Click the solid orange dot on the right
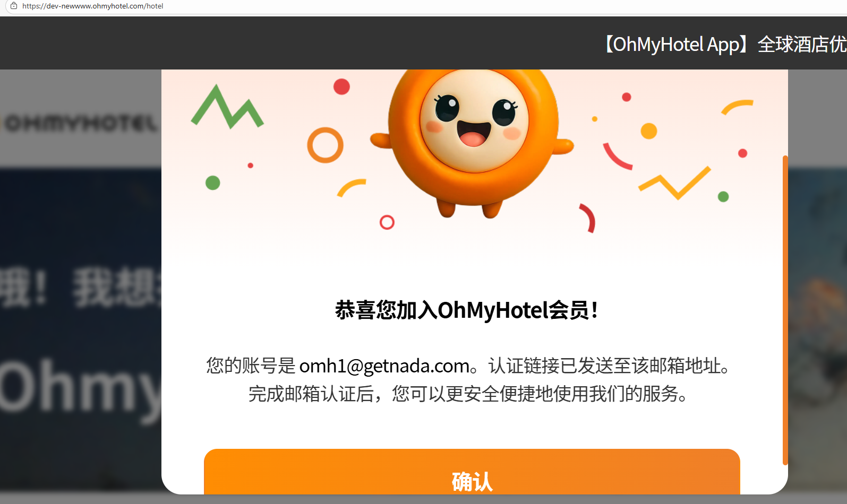Image resolution: width=847 pixels, height=504 pixels. click(649, 131)
